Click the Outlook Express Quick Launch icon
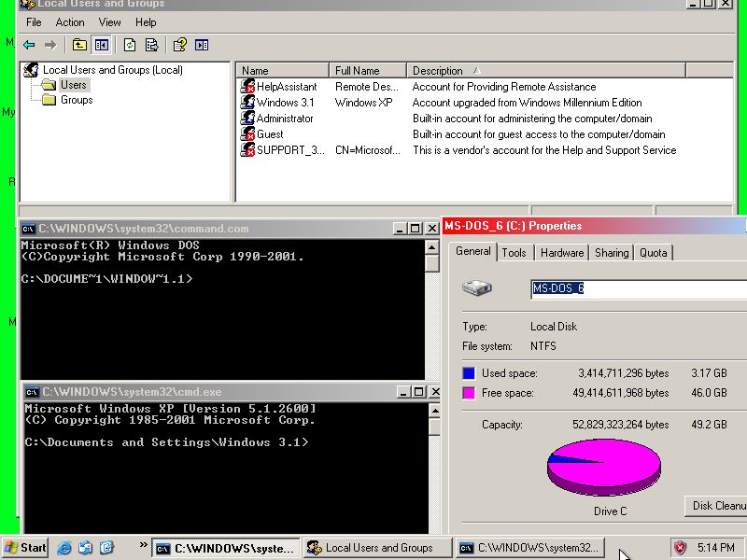 85,548
